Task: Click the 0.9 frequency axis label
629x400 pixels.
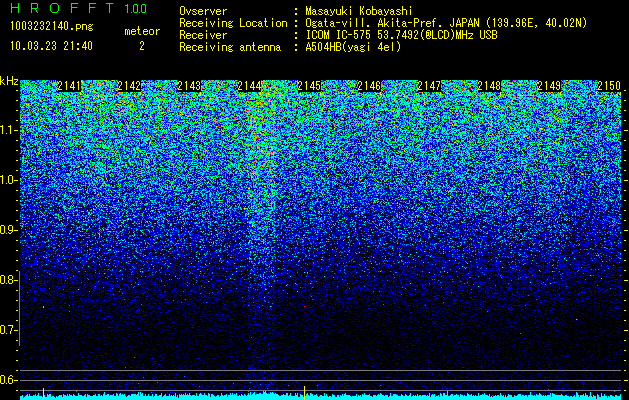Action: (x=7, y=230)
